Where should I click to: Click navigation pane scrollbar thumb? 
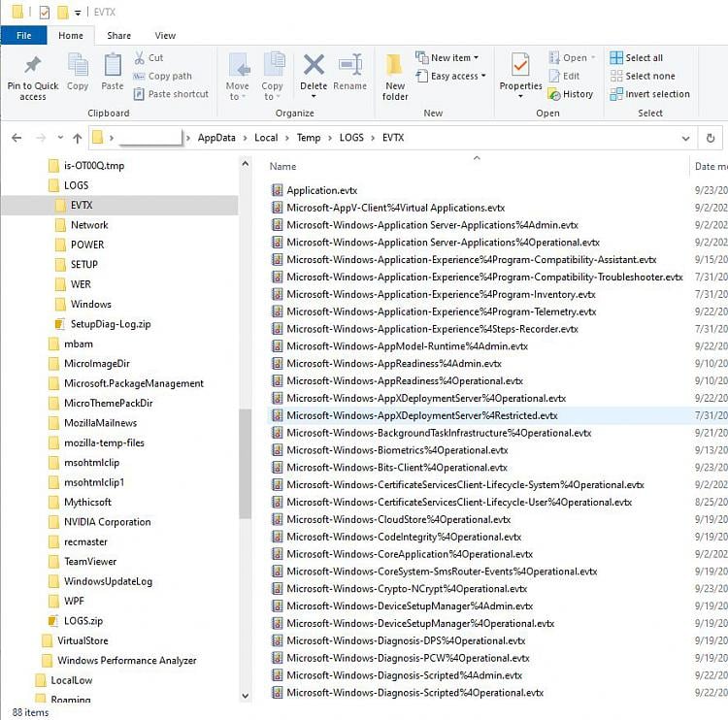246,463
